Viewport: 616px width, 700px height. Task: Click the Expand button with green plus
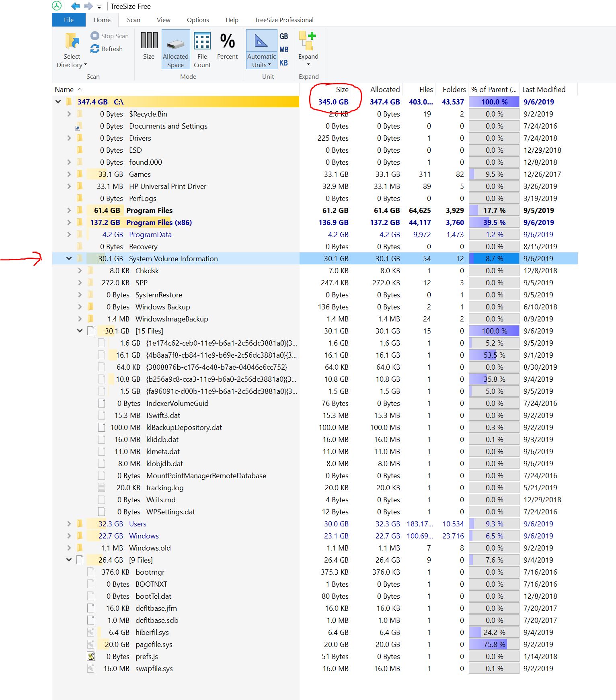tap(308, 49)
